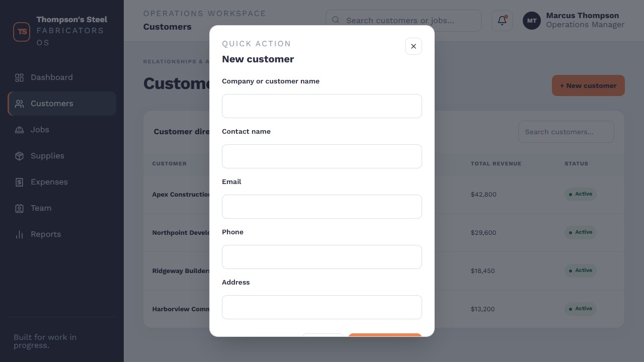This screenshot has width=644, height=362.
Task: Click the Reports bar chart icon
Action: click(19, 234)
